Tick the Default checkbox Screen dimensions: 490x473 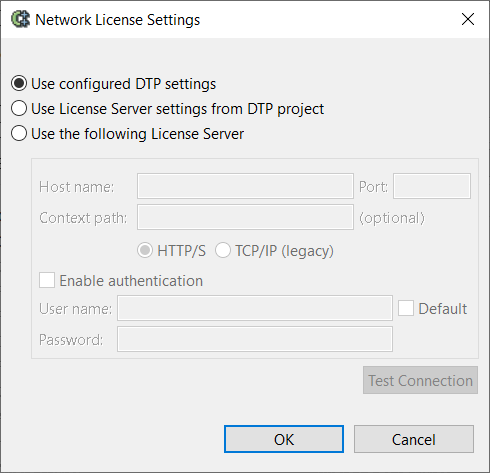click(406, 308)
